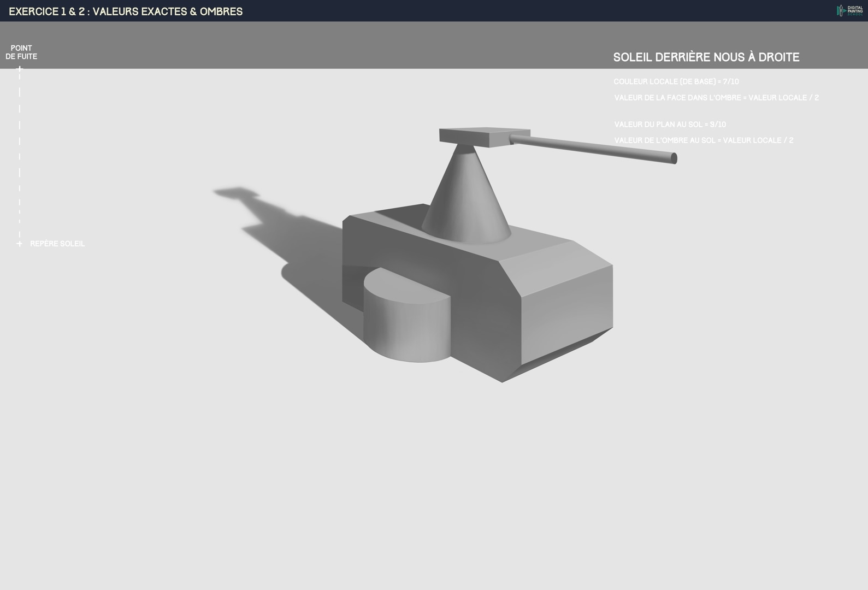Click the dark round tip of the cannon barrel

674,158
